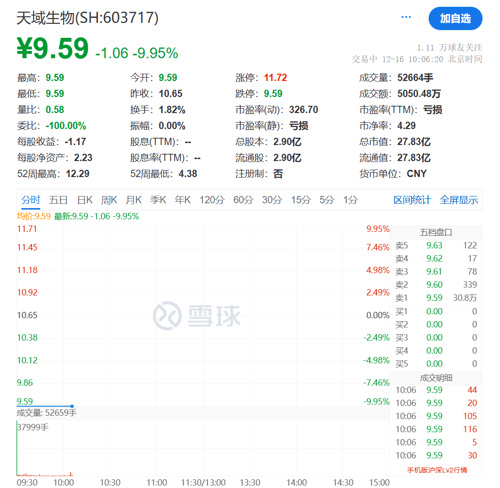Click the 11.71 price axis label
500x488 pixels.
27,229
